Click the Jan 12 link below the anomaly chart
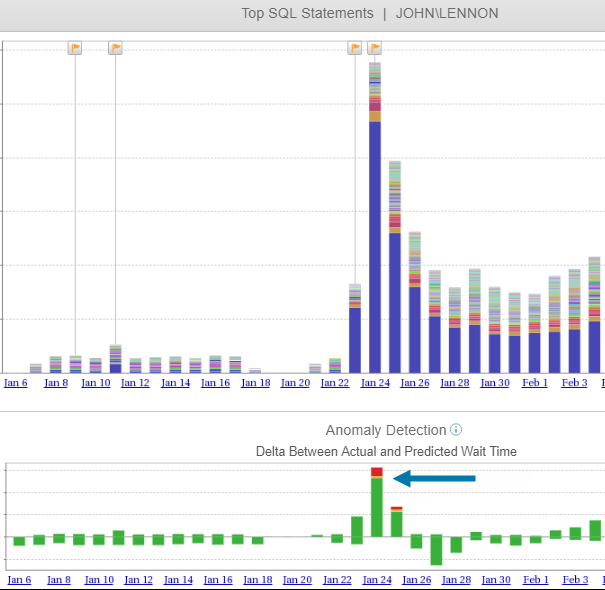 click(x=138, y=580)
